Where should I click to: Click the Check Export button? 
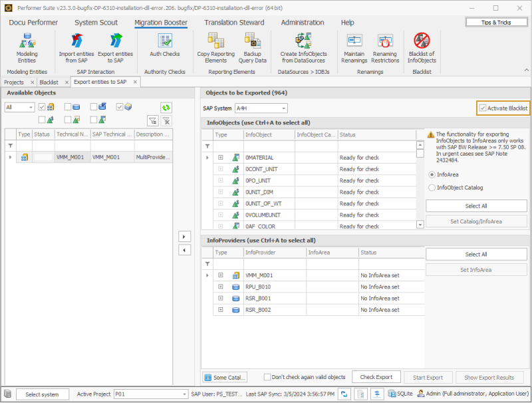click(x=376, y=377)
